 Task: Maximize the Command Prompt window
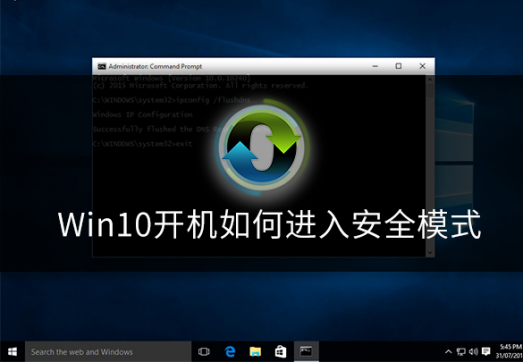coord(399,66)
